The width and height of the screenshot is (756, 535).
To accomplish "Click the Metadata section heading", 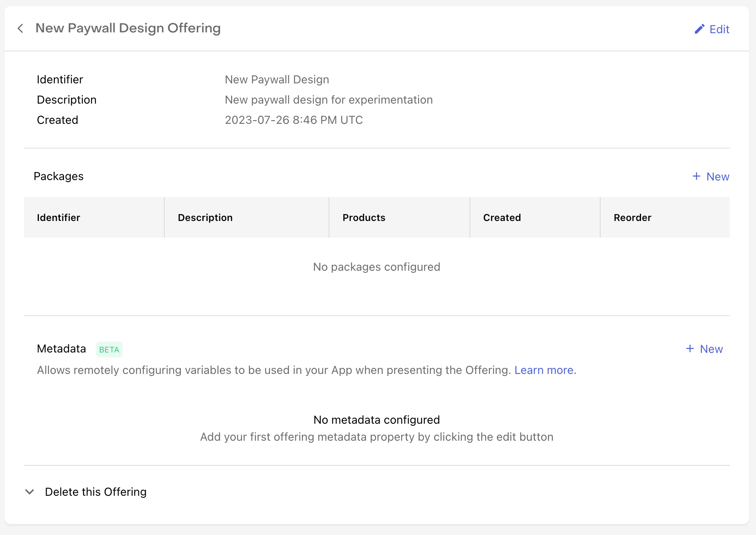I will point(62,349).
